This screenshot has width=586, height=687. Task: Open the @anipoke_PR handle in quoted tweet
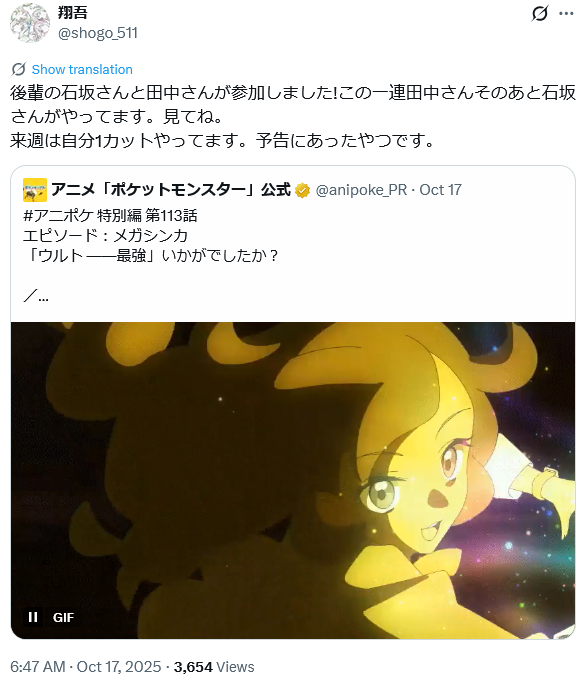click(361, 190)
